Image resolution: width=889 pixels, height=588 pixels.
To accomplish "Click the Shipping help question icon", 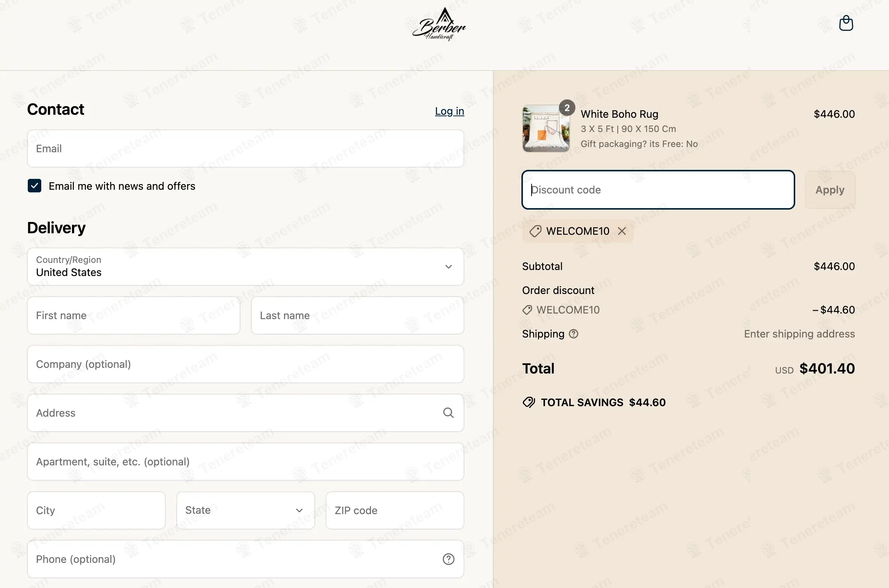I will click(574, 334).
